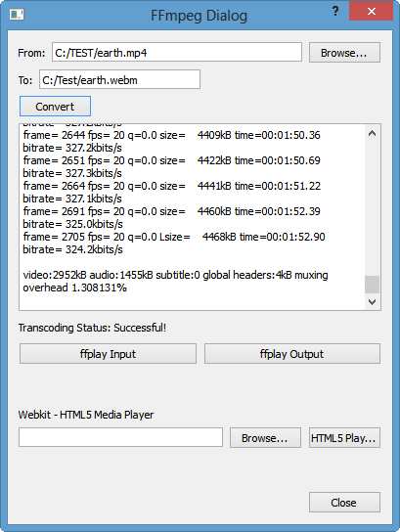Focus the From path input field

pyautogui.click(x=177, y=52)
